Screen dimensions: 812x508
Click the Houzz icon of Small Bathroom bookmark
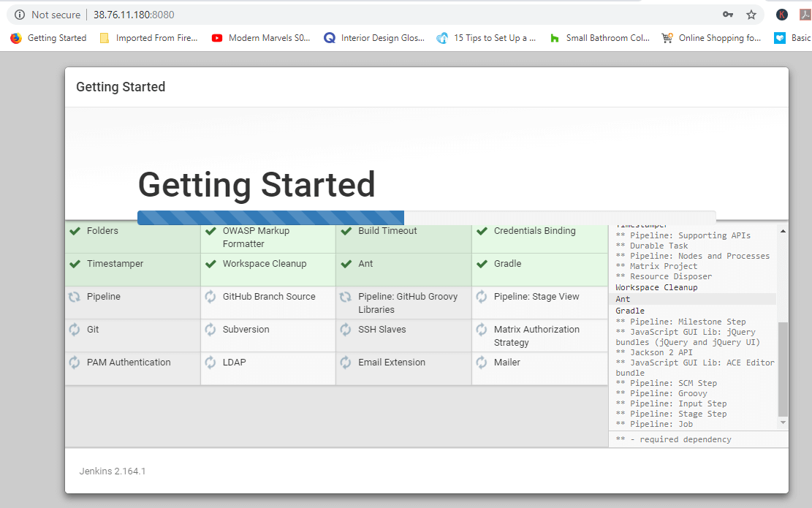(555, 38)
